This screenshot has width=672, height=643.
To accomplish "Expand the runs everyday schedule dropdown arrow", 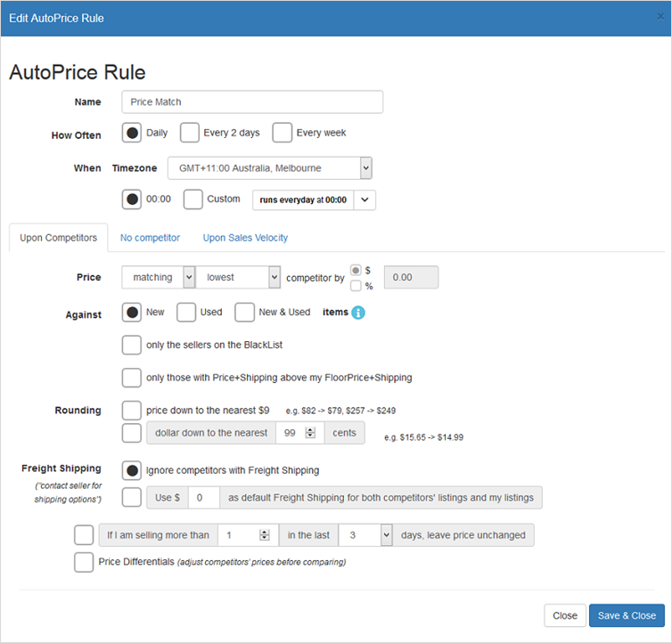I will pyautogui.click(x=365, y=200).
